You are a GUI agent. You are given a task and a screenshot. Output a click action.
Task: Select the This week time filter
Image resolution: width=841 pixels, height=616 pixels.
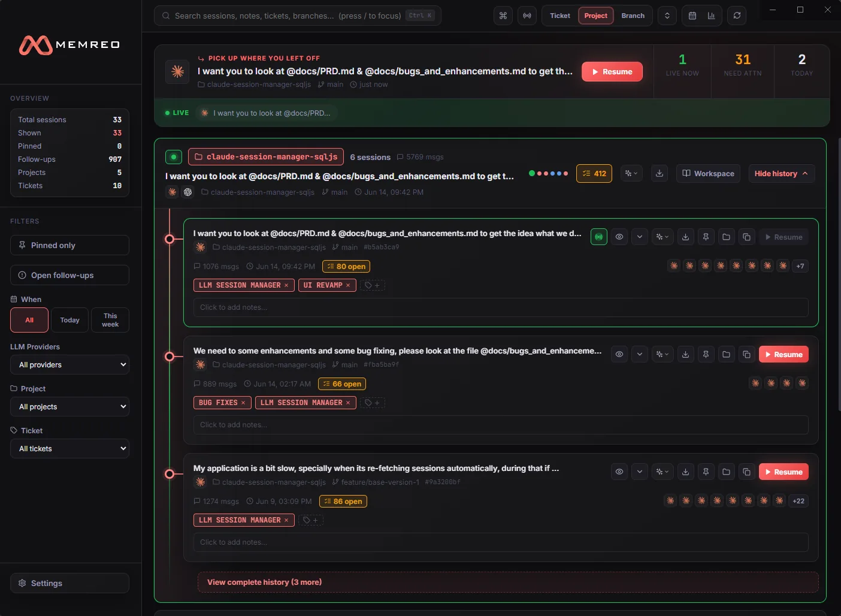(x=110, y=320)
